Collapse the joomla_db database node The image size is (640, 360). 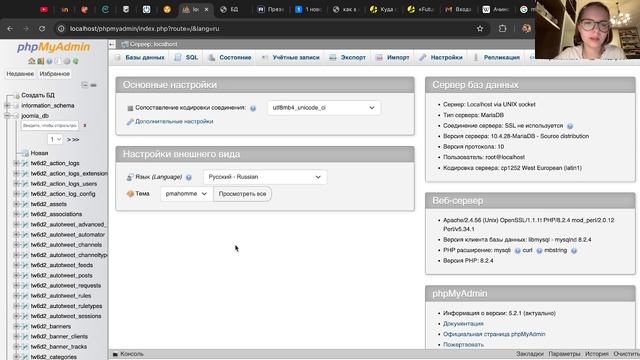point(7,116)
